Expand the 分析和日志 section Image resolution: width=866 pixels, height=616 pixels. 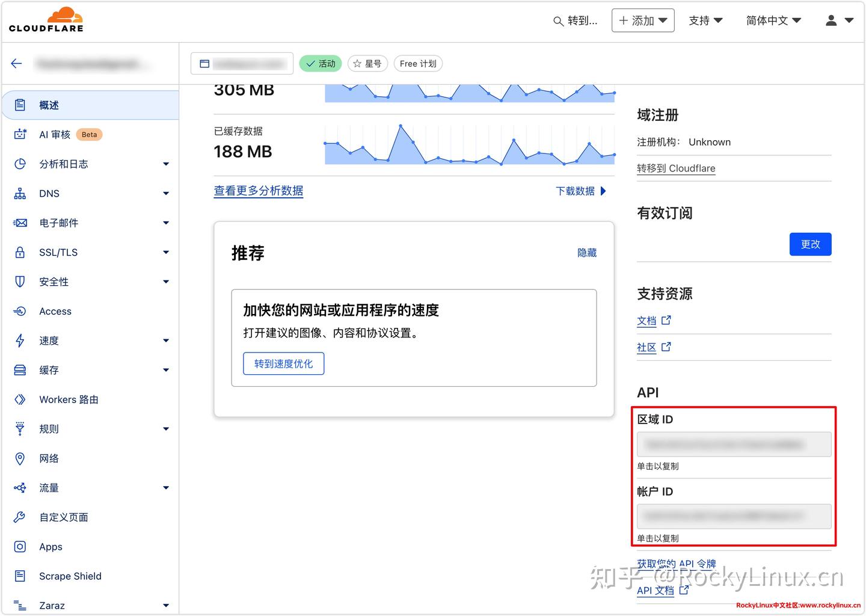coord(63,164)
